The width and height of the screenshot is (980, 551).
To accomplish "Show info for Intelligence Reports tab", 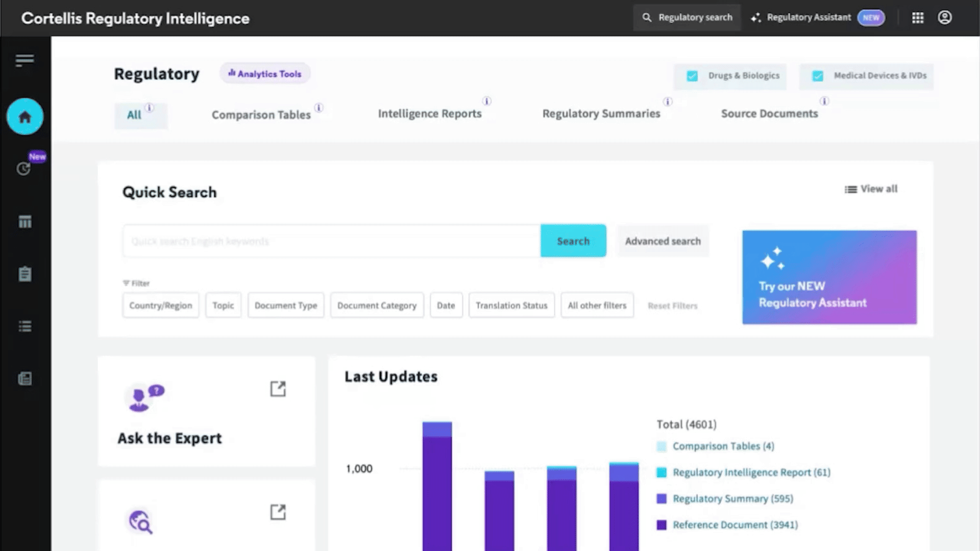I will point(487,101).
